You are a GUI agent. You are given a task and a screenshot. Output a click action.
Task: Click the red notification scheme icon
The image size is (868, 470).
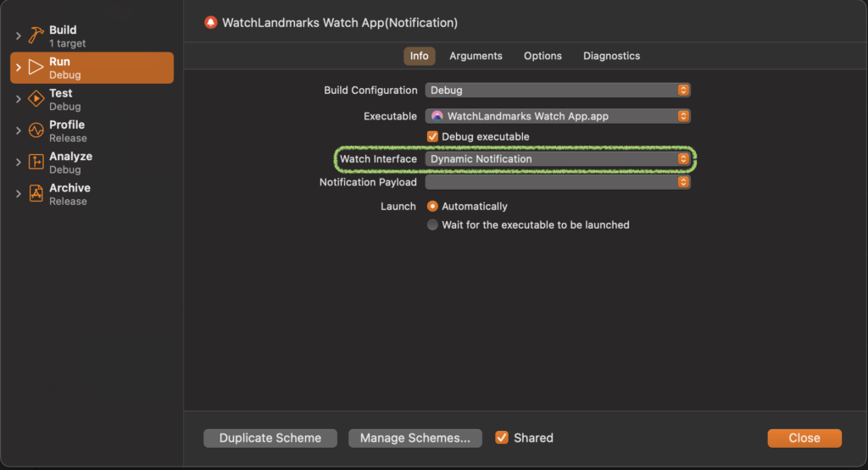[x=211, y=23]
